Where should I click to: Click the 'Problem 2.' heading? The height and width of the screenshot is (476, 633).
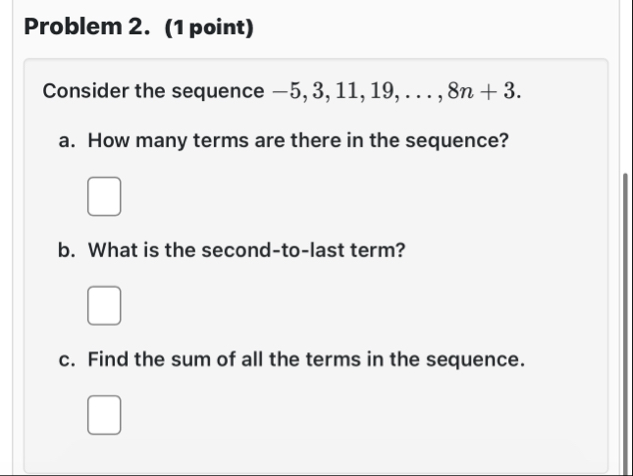87,27
